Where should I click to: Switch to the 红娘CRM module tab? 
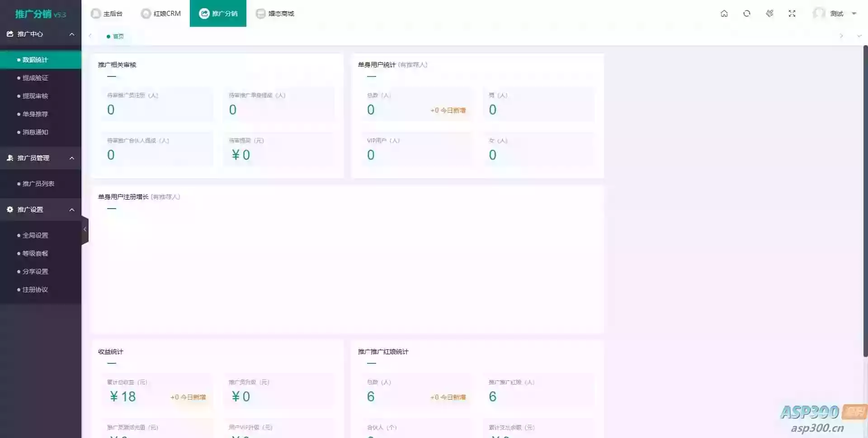click(161, 14)
